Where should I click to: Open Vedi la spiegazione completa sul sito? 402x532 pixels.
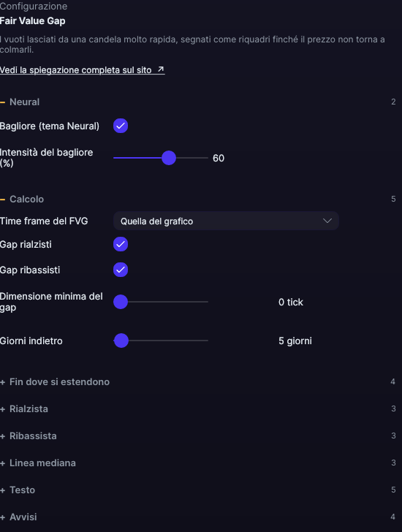(x=83, y=70)
